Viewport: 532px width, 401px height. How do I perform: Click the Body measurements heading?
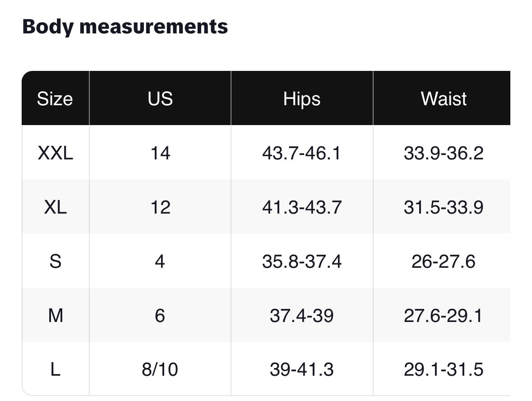point(125,27)
